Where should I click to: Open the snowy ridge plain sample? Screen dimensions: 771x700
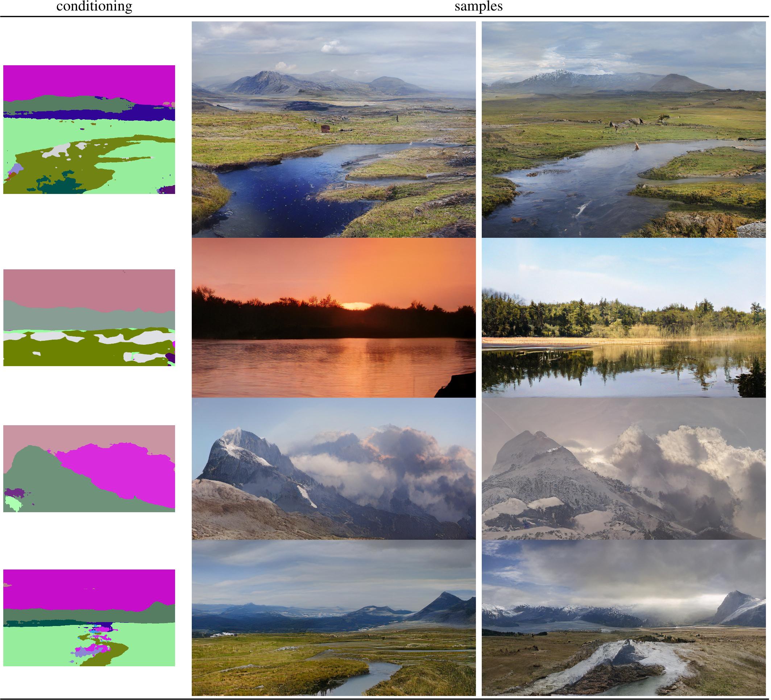[623, 617]
